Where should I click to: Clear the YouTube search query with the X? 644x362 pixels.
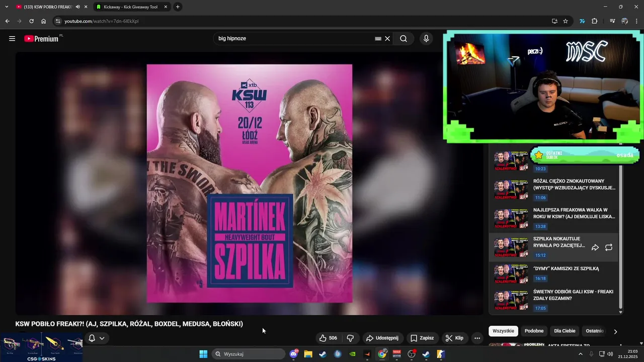point(387,38)
